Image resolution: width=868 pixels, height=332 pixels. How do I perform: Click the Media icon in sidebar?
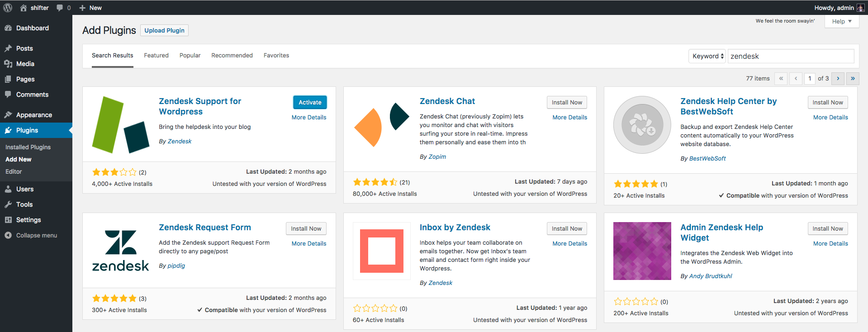click(8, 64)
